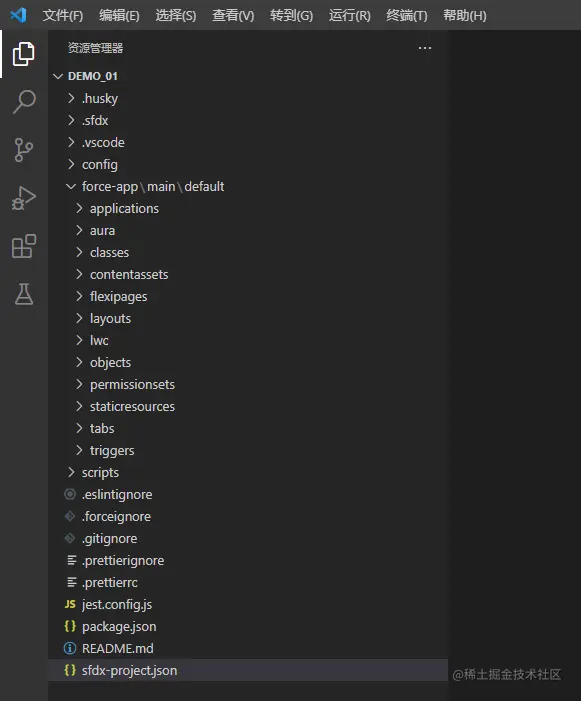Click the .prettierrc file icon

point(72,582)
